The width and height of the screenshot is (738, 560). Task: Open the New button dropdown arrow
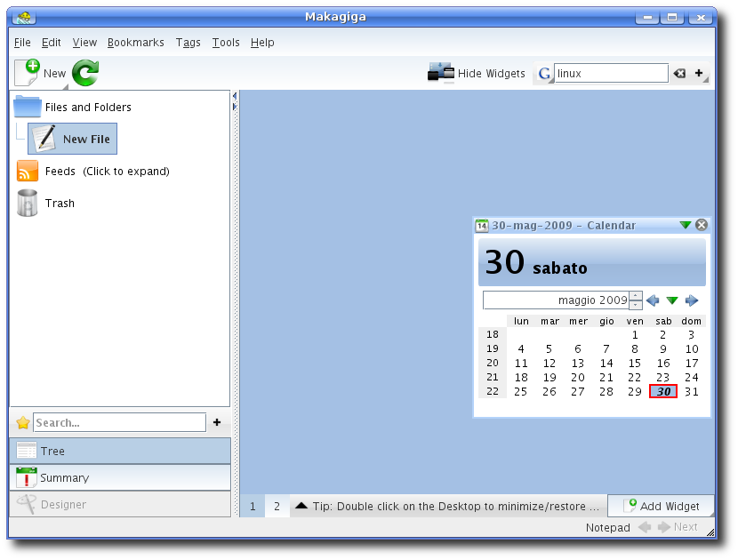pos(66,87)
